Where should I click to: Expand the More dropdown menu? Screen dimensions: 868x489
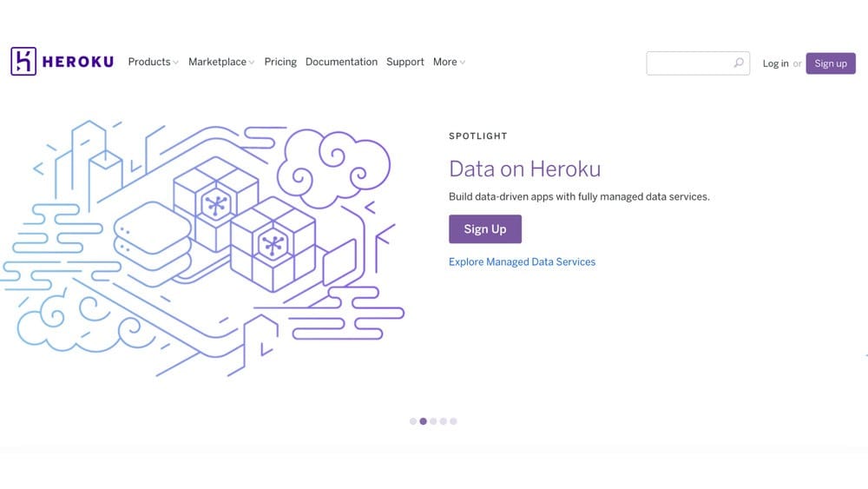449,62
